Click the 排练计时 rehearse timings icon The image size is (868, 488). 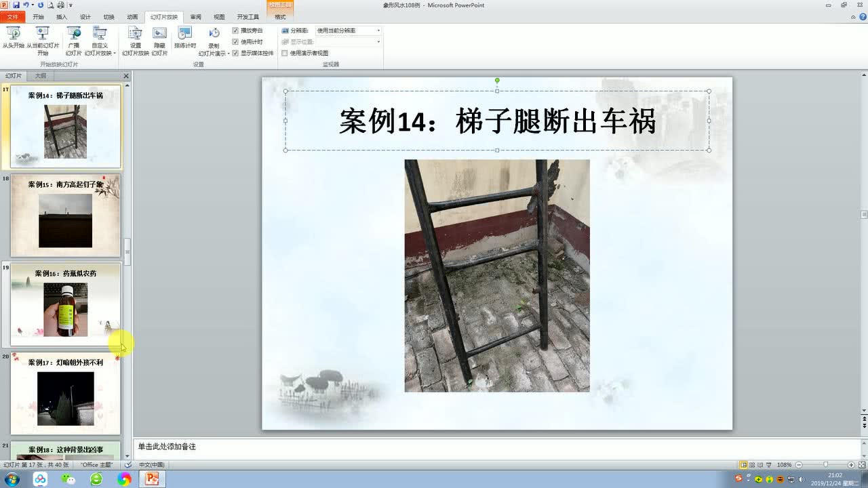pos(185,37)
